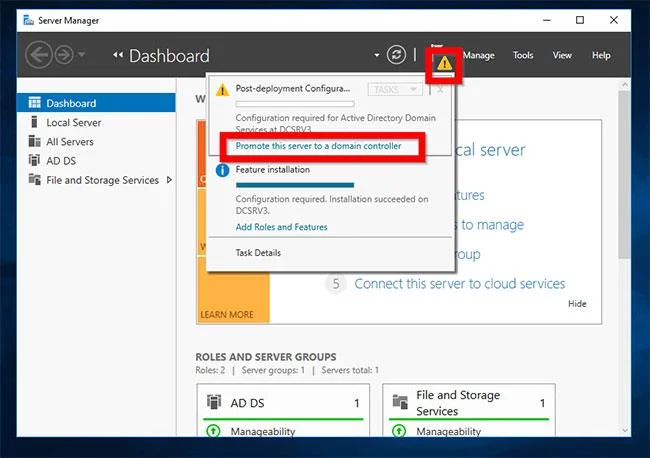The height and width of the screenshot is (458, 650).
Task: Click the AD DS tile icon
Action: click(x=214, y=402)
